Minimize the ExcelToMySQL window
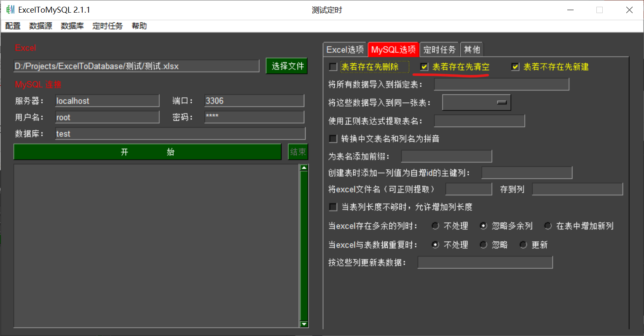Screen dimensions: 644x336 (570, 10)
